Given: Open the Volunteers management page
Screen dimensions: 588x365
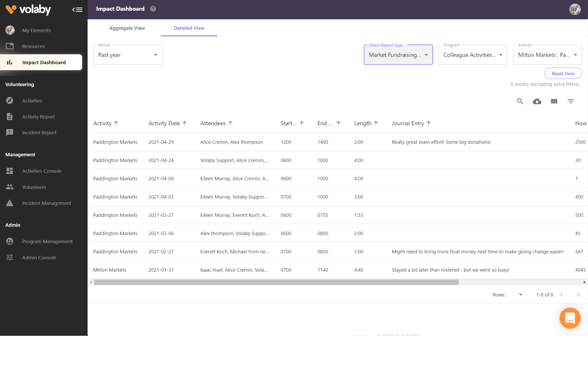Looking at the screenshot, I should 34,187.
